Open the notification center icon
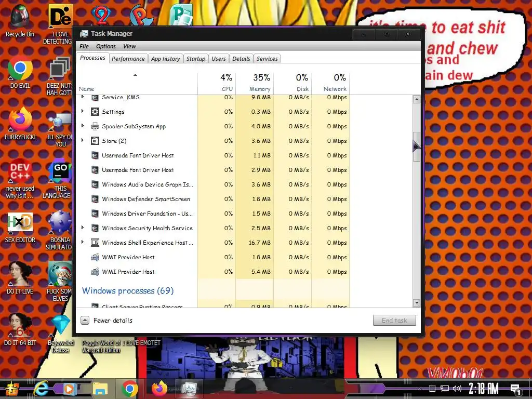Image resolution: width=532 pixels, height=399 pixels. (x=516, y=389)
